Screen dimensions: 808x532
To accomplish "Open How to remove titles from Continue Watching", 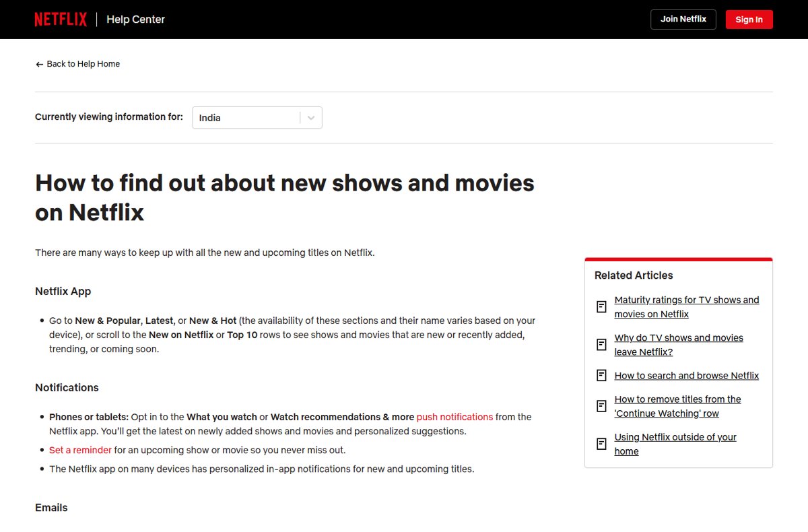I will click(x=677, y=406).
